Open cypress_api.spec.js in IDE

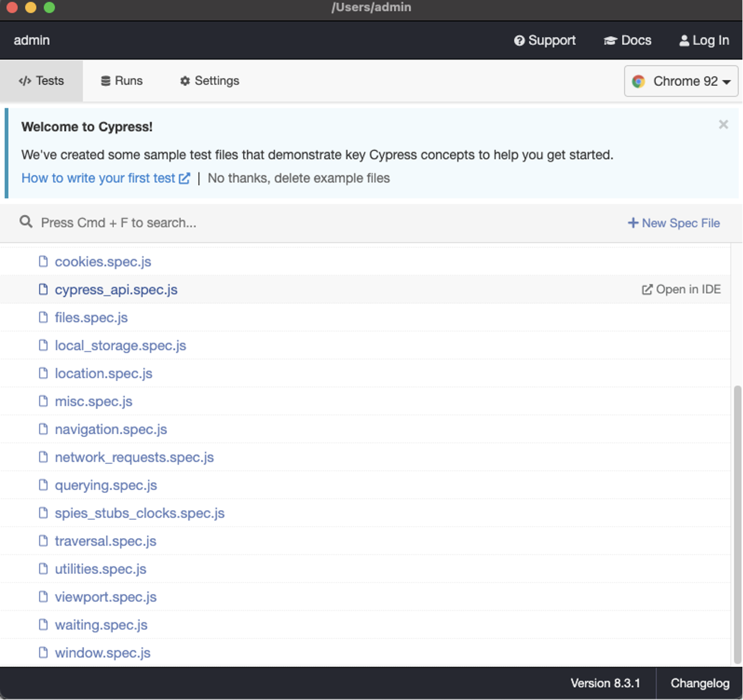[x=681, y=289]
